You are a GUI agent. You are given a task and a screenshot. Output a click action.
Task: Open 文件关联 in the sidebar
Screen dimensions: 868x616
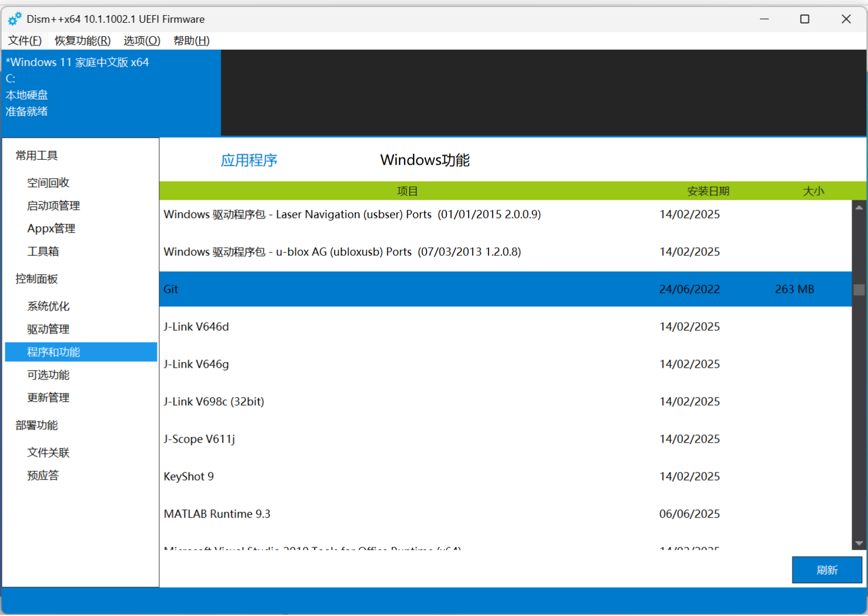48,453
